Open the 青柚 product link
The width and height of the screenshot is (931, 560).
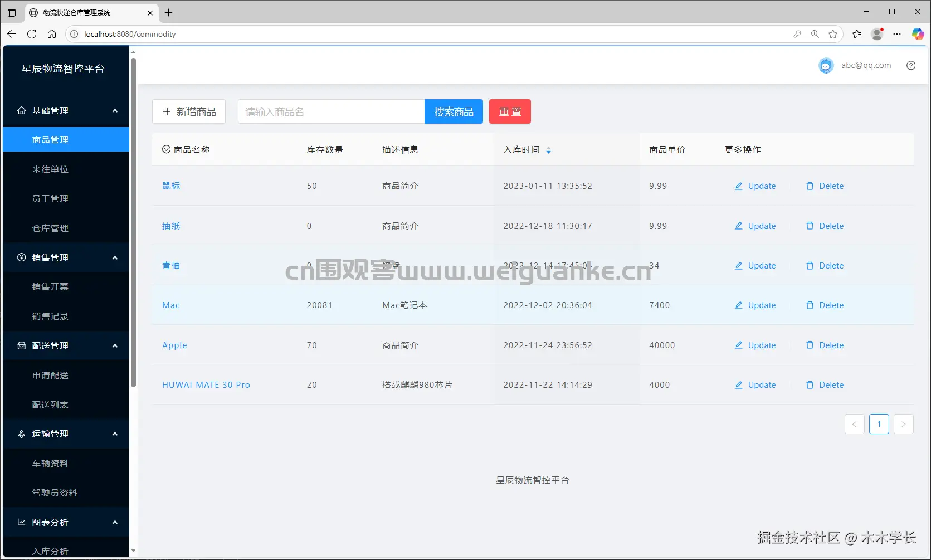[171, 266]
